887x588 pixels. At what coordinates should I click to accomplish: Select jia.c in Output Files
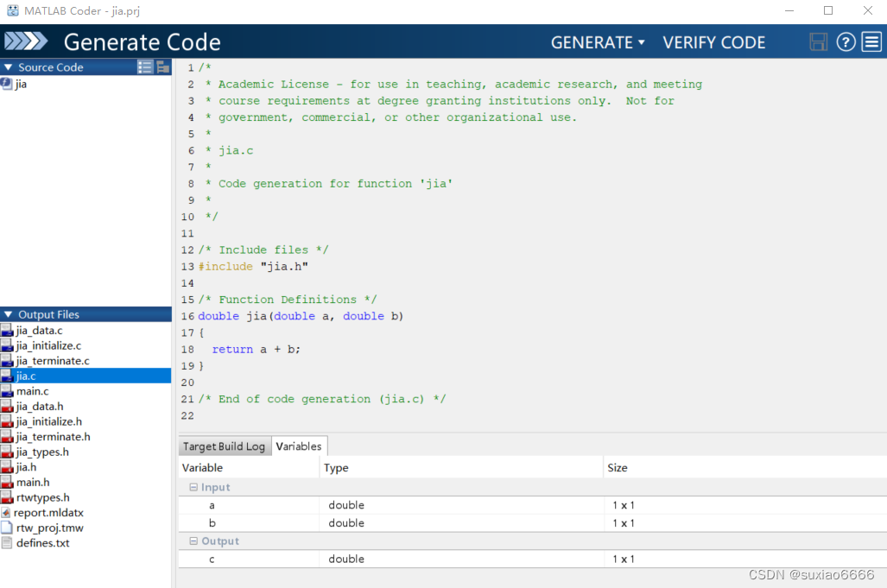pyautogui.click(x=86, y=376)
